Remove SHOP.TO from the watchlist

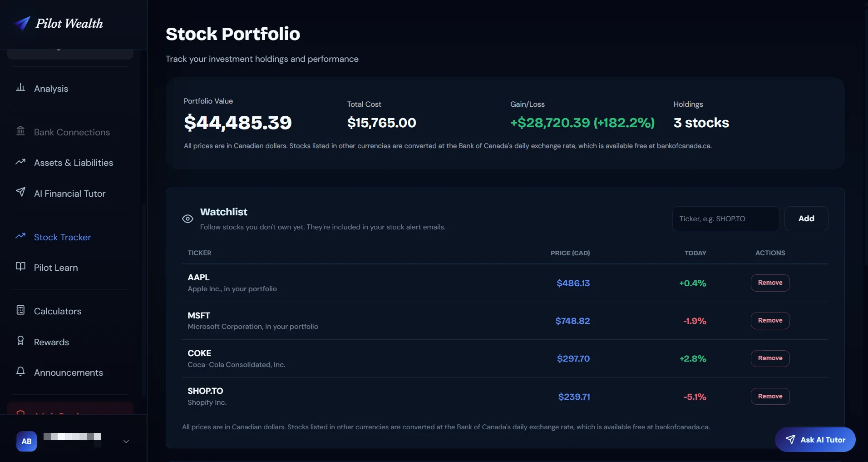click(x=770, y=396)
